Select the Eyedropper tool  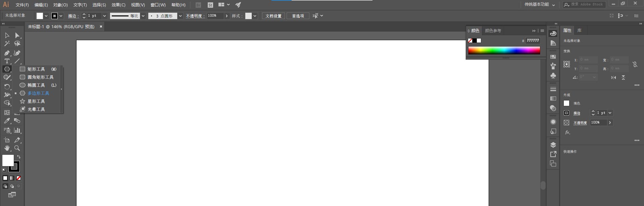pyautogui.click(x=7, y=121)
